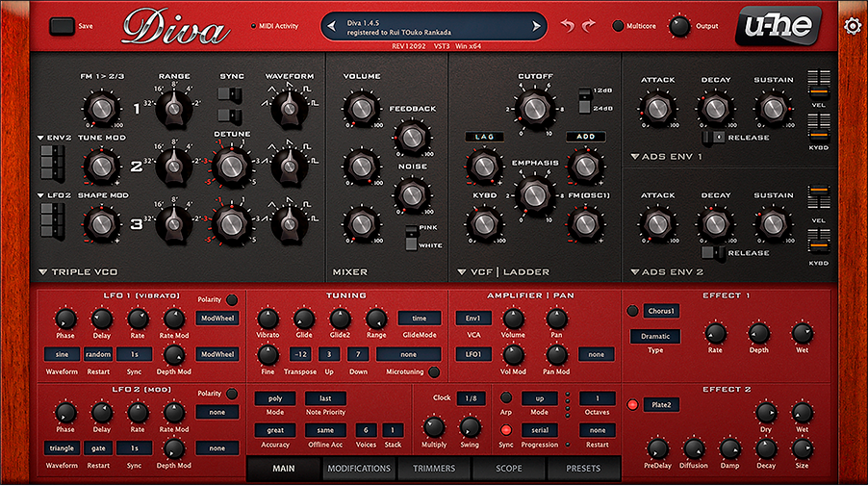Click the Save button
The height and width of the screenshot is (486, 868).
click(x=62, y=26)
